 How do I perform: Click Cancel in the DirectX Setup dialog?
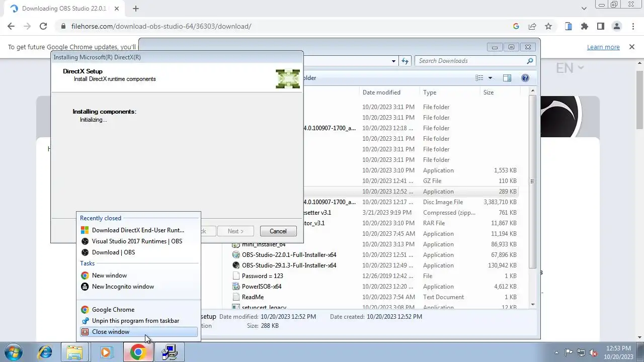[x=278, y=231]
